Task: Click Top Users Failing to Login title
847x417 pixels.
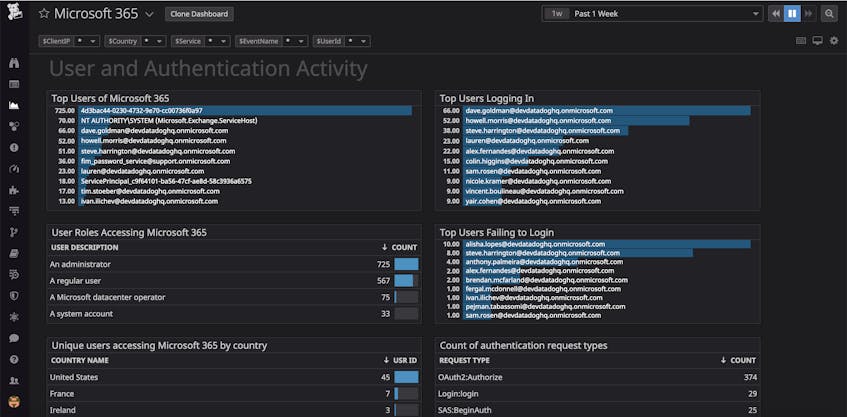Action: pyautogui.click(x=496, y=232)
